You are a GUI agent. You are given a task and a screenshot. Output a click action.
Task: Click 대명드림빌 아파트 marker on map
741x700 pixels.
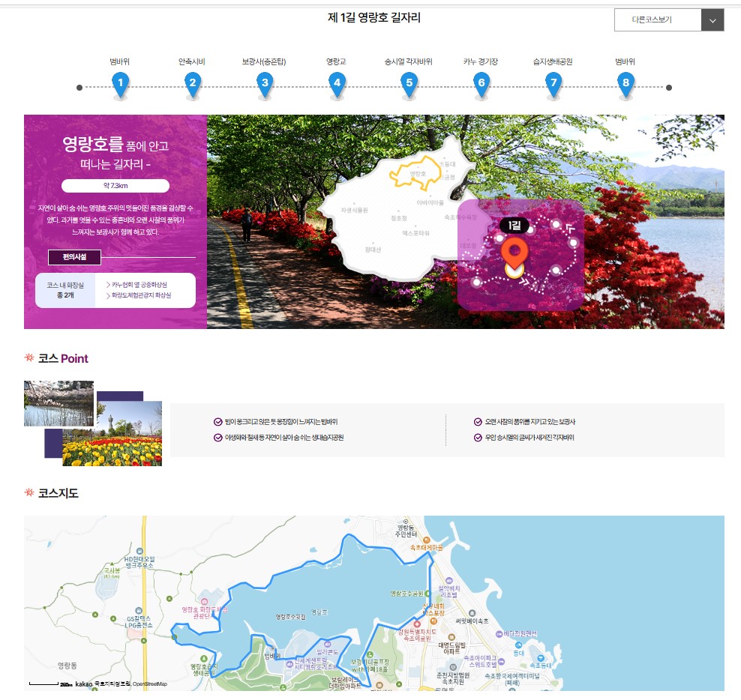[451, 638]
